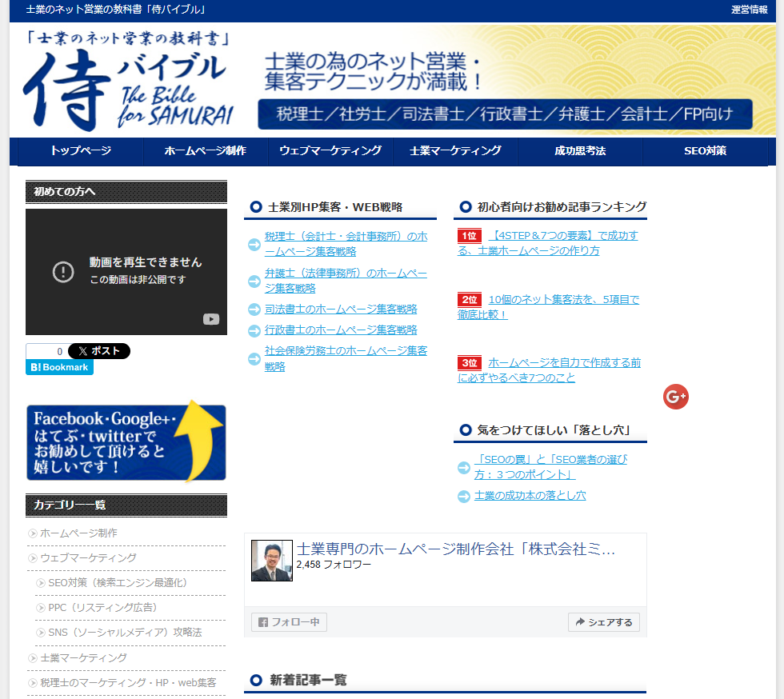Click arrow icon beside 社会保険労務士 link
Image resolution: width=784 pixels, height=699 pixels.
pos(254,360)
